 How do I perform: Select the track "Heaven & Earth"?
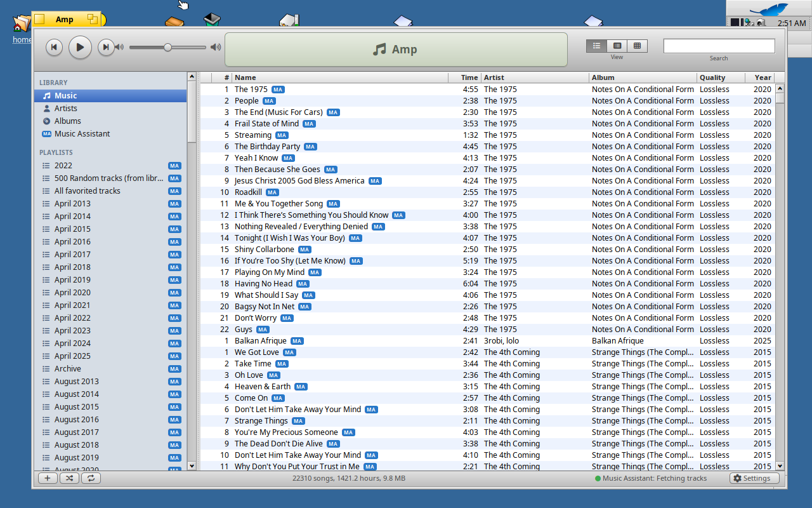pyautogui.click(x=487, y=387)
